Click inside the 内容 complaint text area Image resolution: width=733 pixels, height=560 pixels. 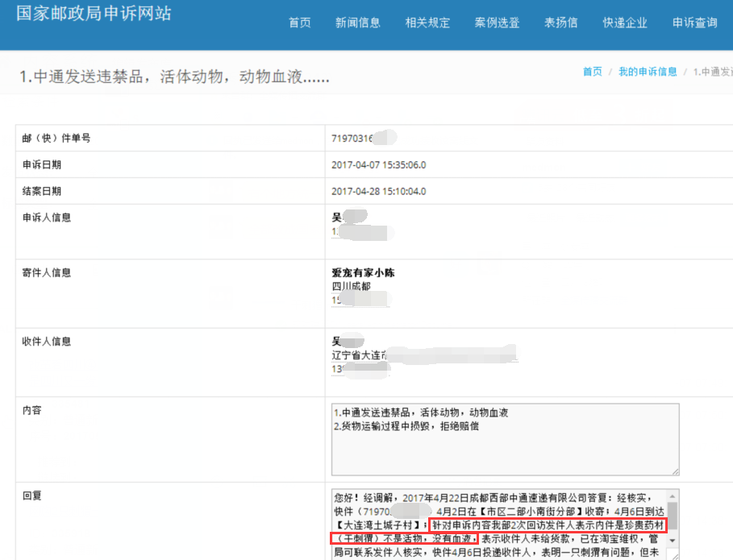click(505, 451)
